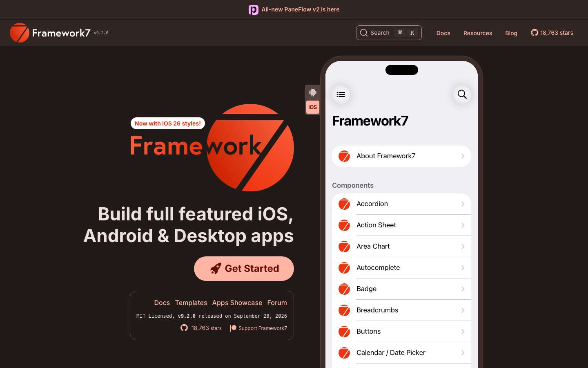Click the Badge row's icon
Image resolution: width=588 pixels, height=368 pixels.
pos(344,289)
